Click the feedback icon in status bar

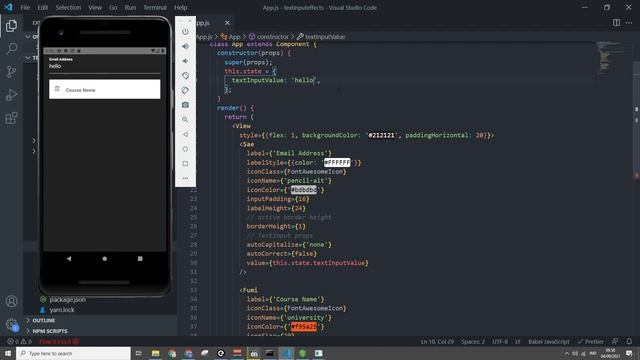(x=615, y=341)
